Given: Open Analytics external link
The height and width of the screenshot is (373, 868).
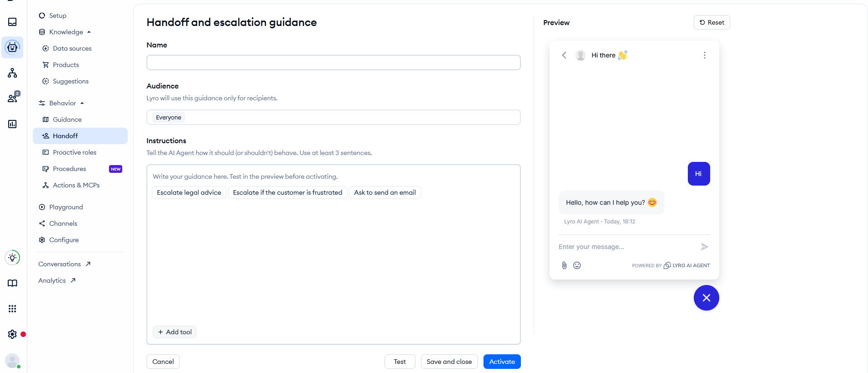Looking at the screenshot, I should (57, 280).
